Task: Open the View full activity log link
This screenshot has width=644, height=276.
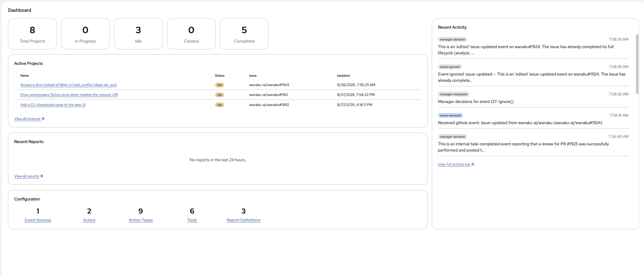Action: pyautogui.click(x=456, y=164)
